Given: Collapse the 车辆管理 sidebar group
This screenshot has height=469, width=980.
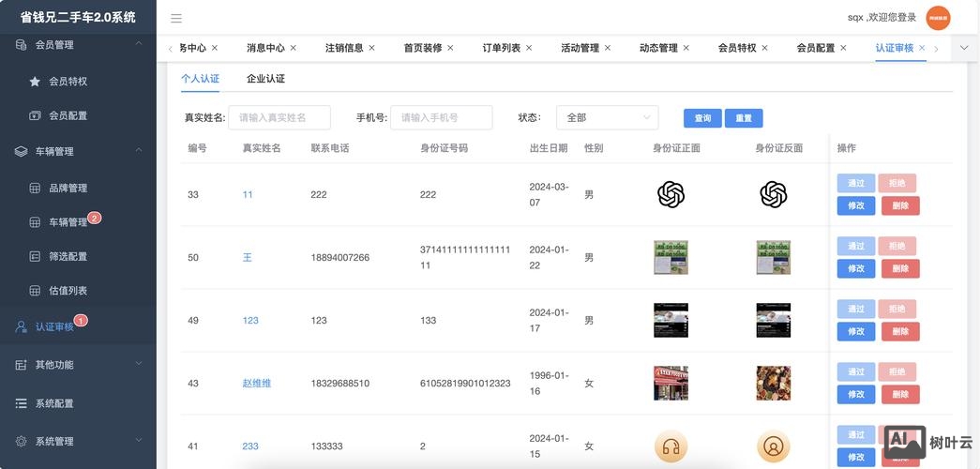Looking at the screenshot, I should point(139,150).
